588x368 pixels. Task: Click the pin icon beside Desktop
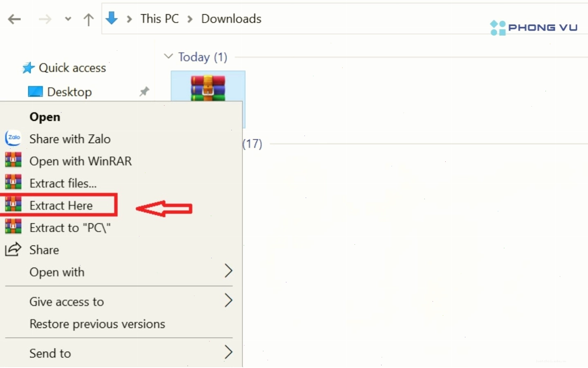(144, 91)
